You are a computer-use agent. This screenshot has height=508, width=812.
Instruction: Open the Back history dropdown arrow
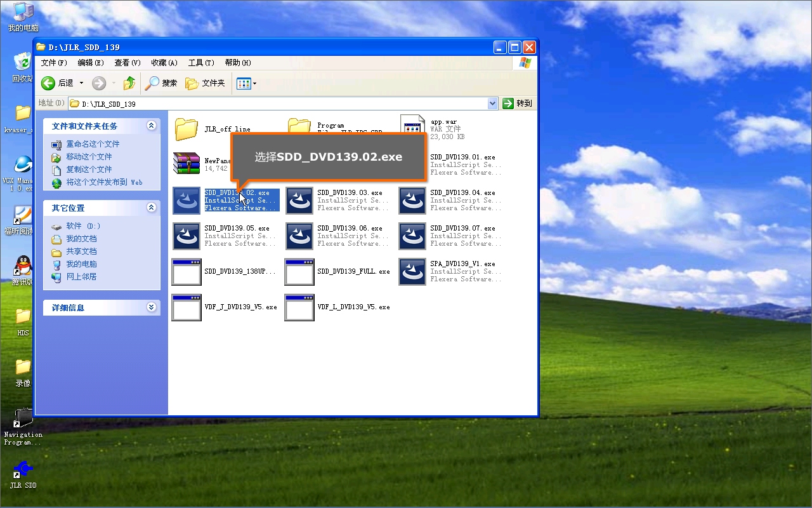pyautogui.click(x=81, y=83)
